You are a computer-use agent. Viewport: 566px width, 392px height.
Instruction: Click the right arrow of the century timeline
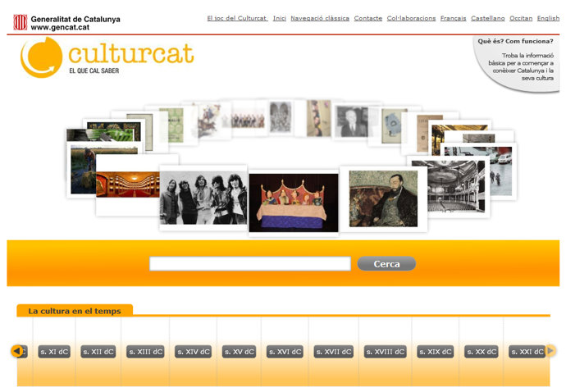pyautogui.click(x=551, y=350)
